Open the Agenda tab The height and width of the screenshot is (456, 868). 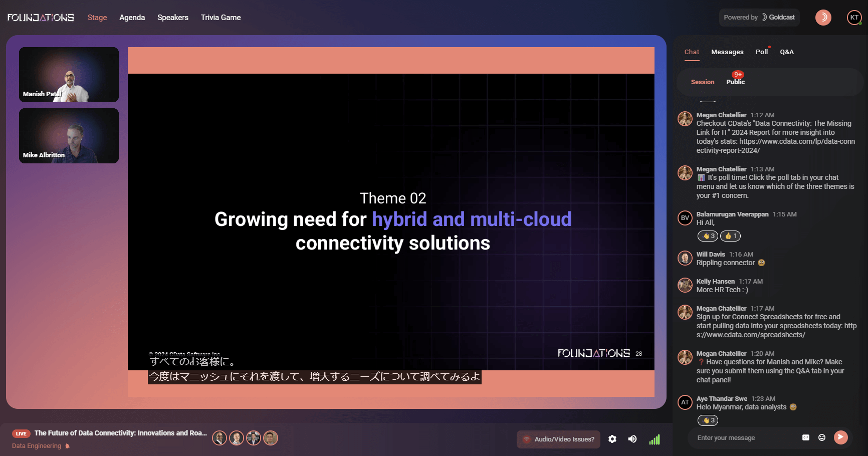click(132, 18)
